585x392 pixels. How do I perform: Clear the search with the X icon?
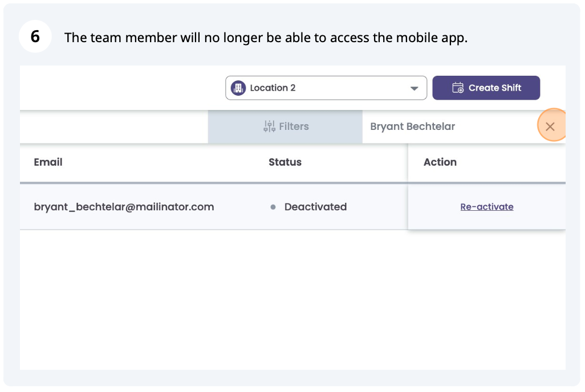pos(550,126)
